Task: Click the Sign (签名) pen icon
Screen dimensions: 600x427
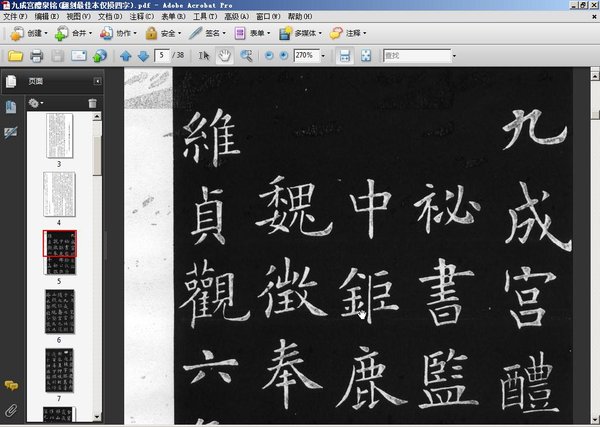Action: click(195, 34)
